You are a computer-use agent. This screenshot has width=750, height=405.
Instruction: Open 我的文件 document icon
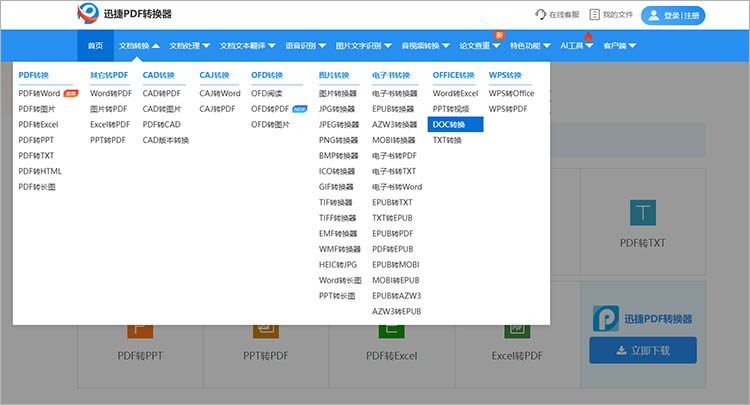[x=594, y=14]
